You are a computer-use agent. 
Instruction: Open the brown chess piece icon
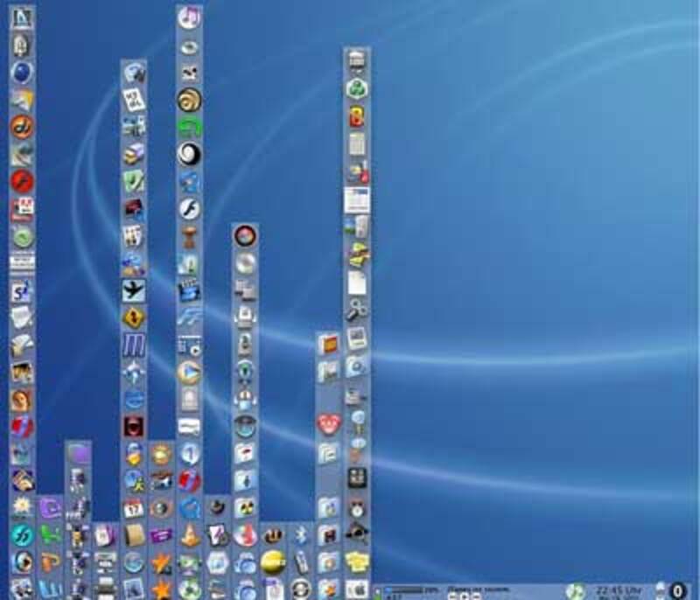(x=189, y=236)
